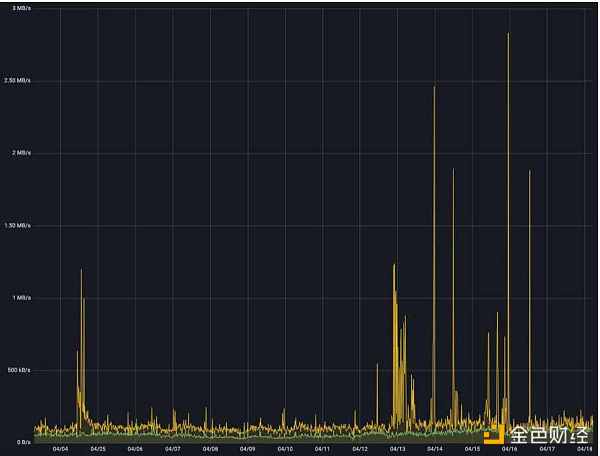Click the tallest spike peak near 04/16
This screenshot has height=456, width=600.
[508, 34]
